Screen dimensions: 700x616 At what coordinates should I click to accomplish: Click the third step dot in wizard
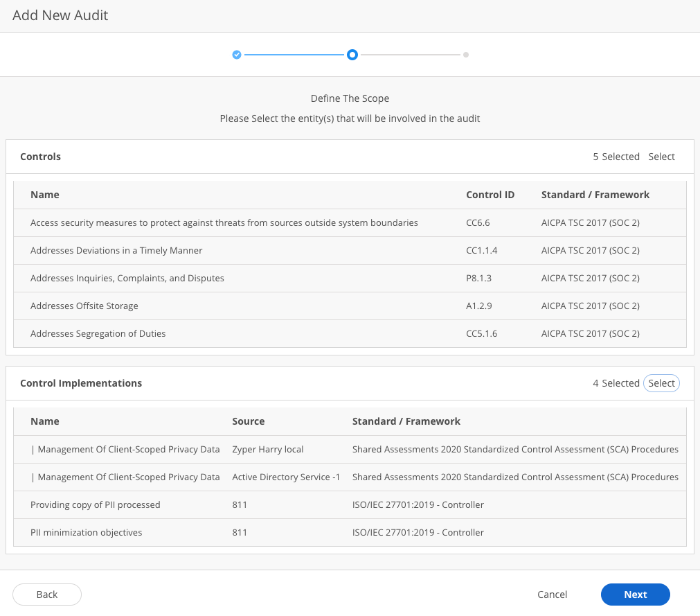[466, 54]
